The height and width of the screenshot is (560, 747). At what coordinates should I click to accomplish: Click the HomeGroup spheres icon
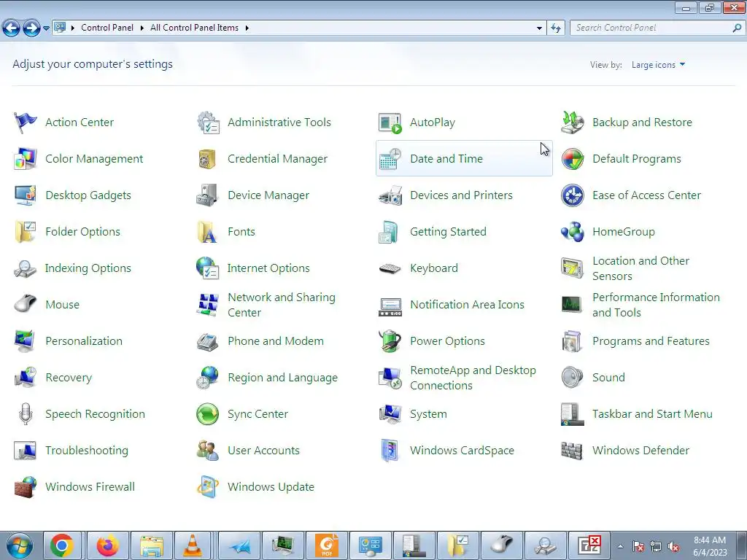572,232
